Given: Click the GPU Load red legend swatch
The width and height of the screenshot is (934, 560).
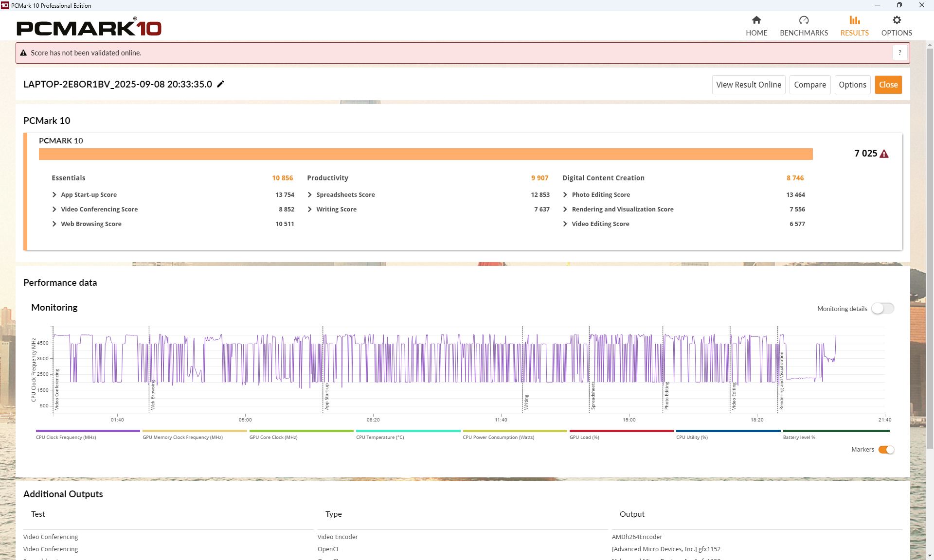Looking at the screenshot, I should point(621,431).
